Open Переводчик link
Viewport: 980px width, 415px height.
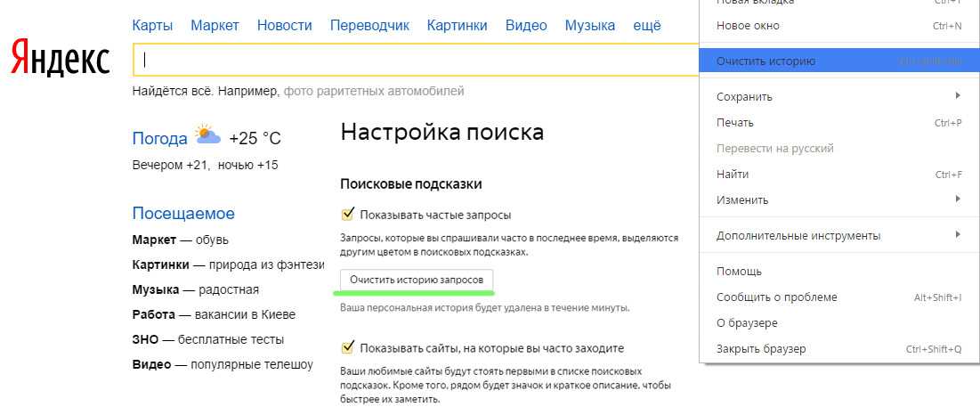click(369, 26)
